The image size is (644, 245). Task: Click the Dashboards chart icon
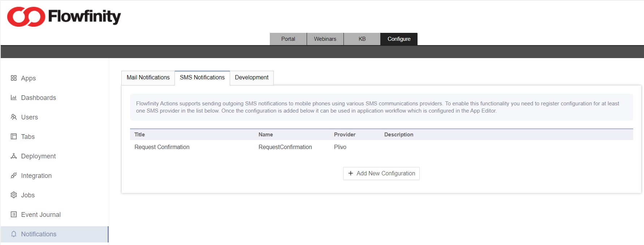pos(14,97)
